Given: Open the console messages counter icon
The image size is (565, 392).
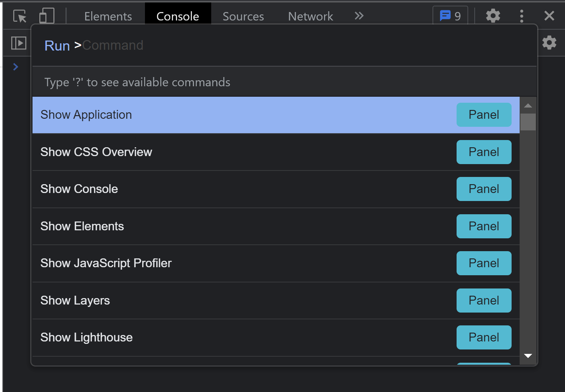Looking at the screenshot, I should (450, 16).
